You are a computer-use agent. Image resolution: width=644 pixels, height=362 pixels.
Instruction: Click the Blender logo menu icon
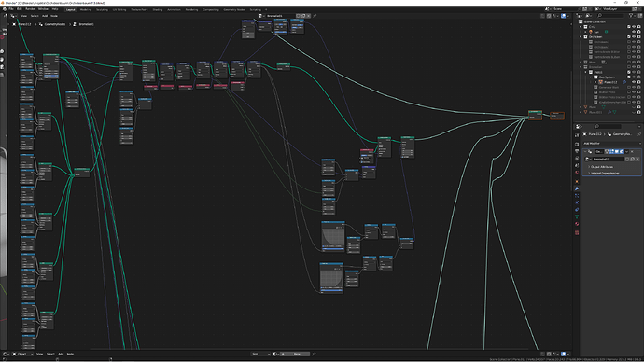point(5,9)
